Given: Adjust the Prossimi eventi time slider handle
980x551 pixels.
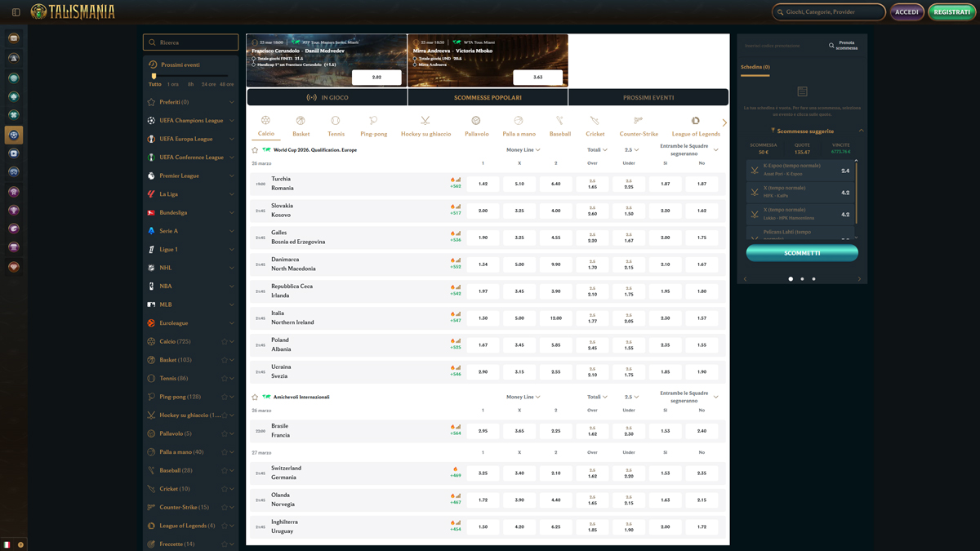Looking at the screenshot, I should point(154,77).
